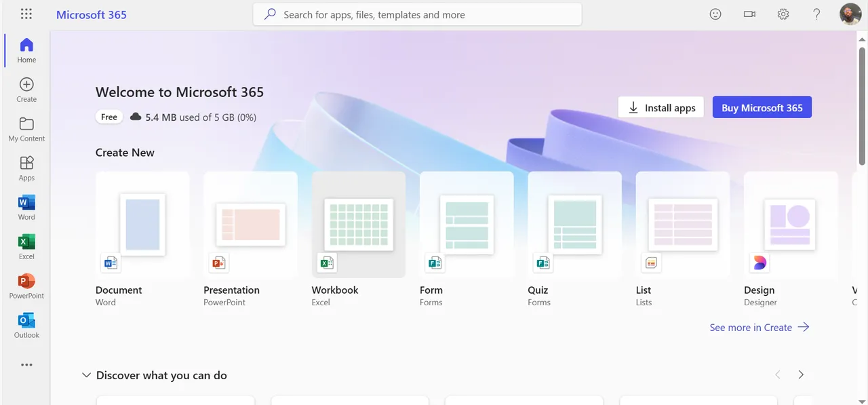This screenshot has width=868, height=405.
Task: Click '5.4 MB used of 5 GB (0%)' text
Action: coord(201,117)
